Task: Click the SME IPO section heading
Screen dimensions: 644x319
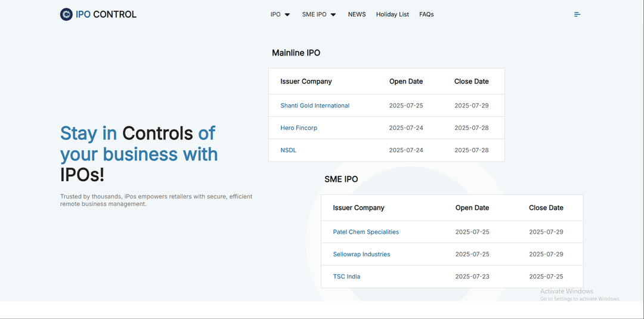Action: (341, 179)
